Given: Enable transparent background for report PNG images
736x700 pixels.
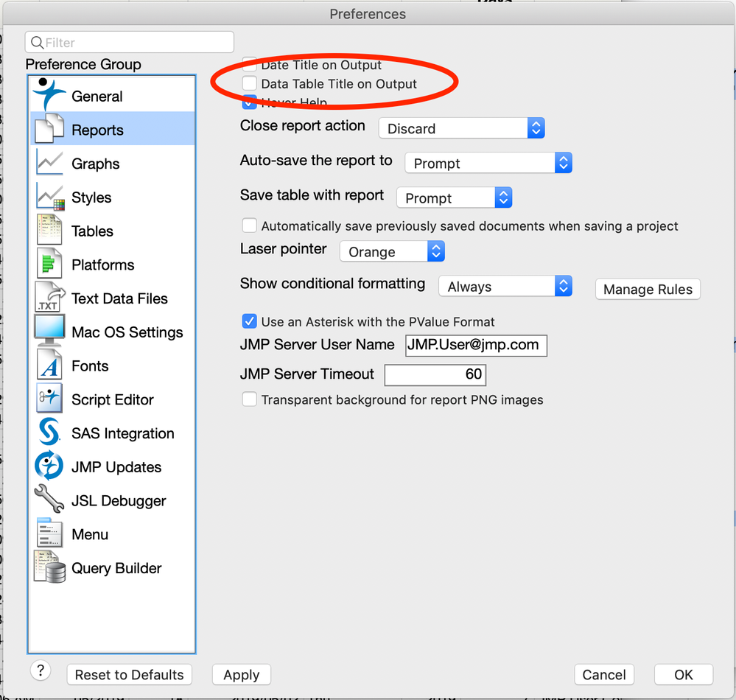Looking at the screenshot, I should pyautogui.click(x=249, y=399).
